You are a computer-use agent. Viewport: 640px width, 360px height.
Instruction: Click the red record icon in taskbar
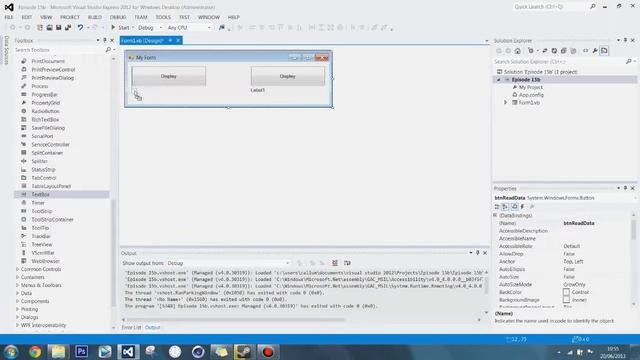click(268, 351)
